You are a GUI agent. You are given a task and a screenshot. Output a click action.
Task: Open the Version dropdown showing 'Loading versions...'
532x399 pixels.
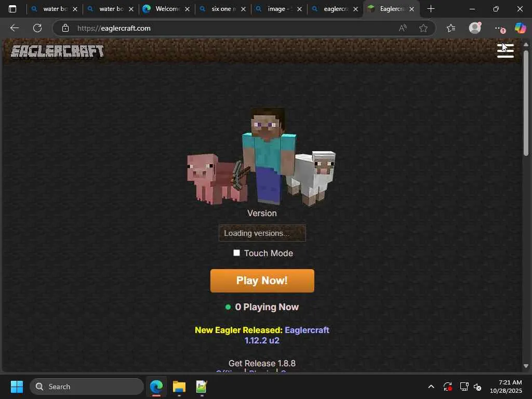pyautogui.click(x=262, y=233)
